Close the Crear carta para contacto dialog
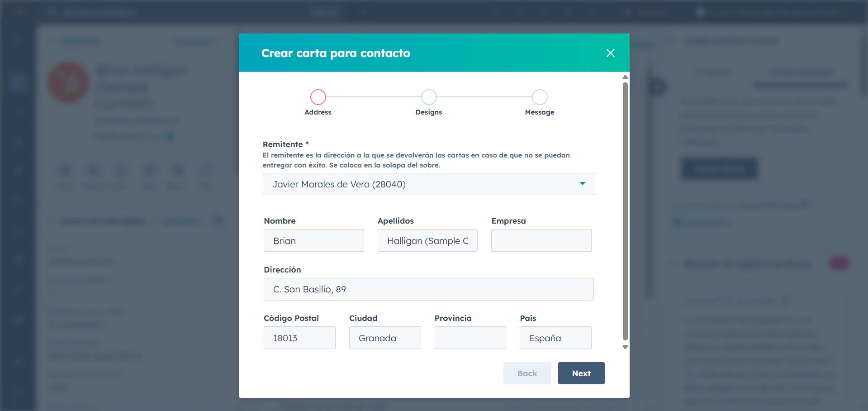This screenshot has width=868, height=411. point(610,53)
